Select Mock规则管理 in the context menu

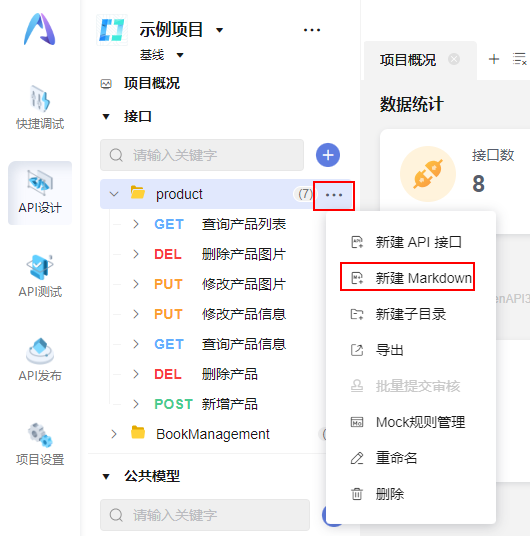point(408,422)
